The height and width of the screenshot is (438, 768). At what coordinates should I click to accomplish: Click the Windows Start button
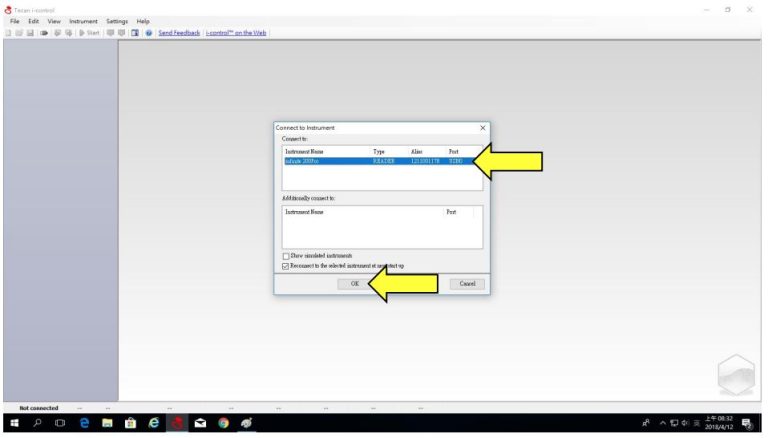14,423
